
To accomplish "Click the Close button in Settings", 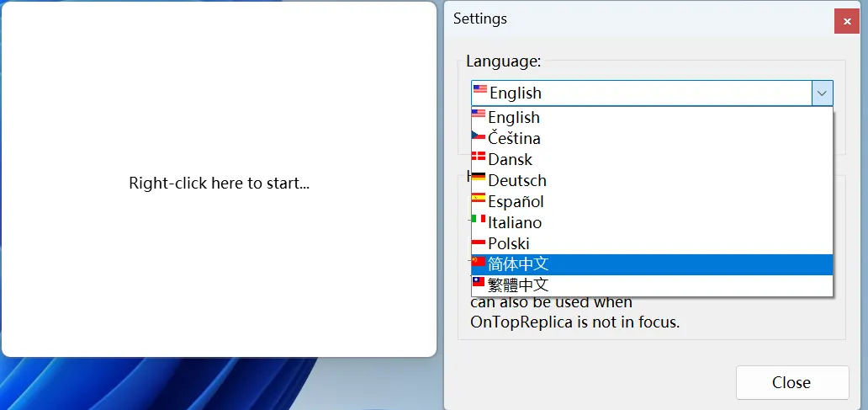I will 792,382.
